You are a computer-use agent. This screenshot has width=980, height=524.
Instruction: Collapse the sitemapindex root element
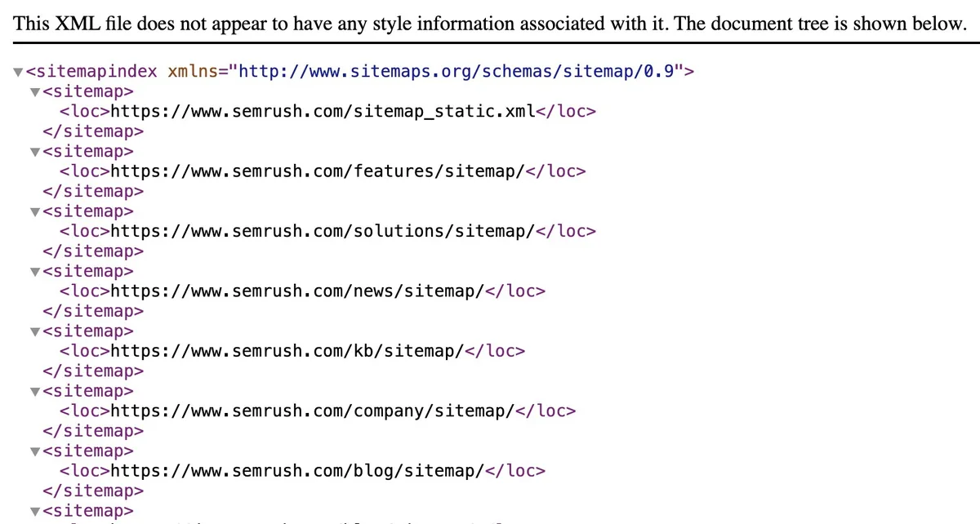pos(18,72)
